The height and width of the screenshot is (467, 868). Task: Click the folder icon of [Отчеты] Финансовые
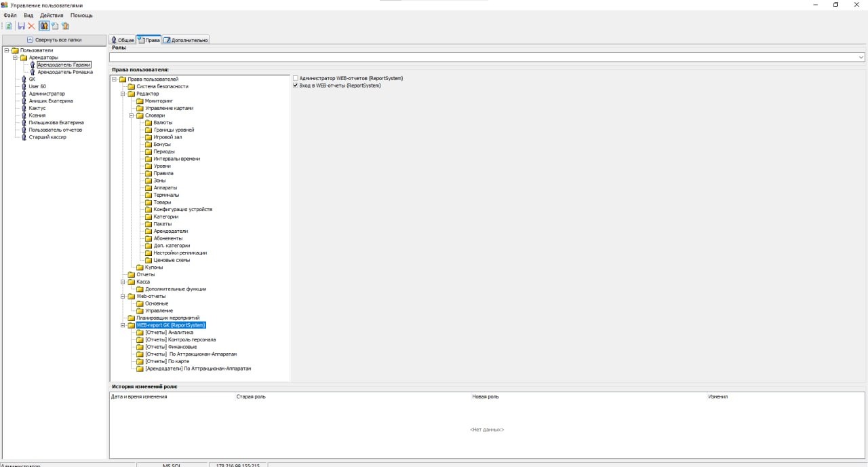tap(140, 347)
